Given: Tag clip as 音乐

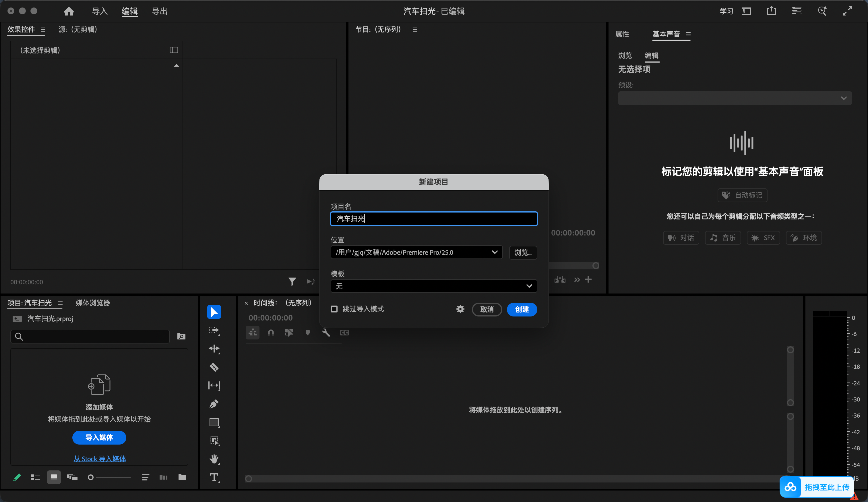Looking at the screenshot, I should click(x=723, y=238).
